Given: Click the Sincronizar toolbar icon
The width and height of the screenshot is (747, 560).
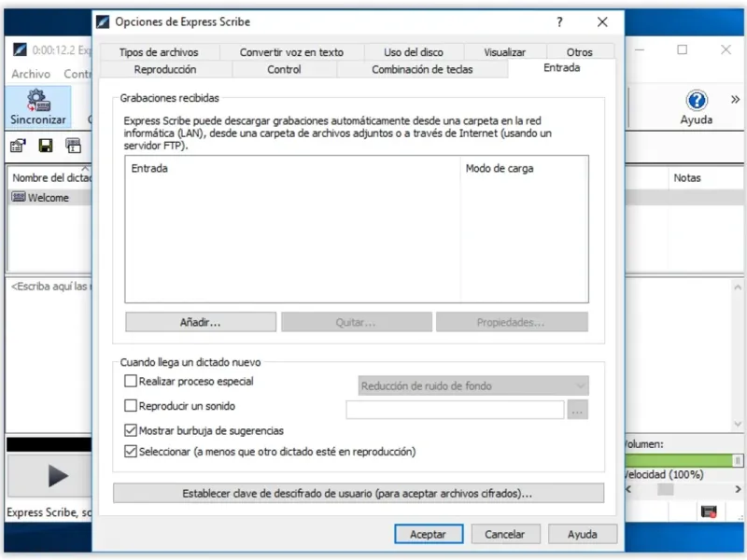Looking at the screenshot, I should 38,106.
